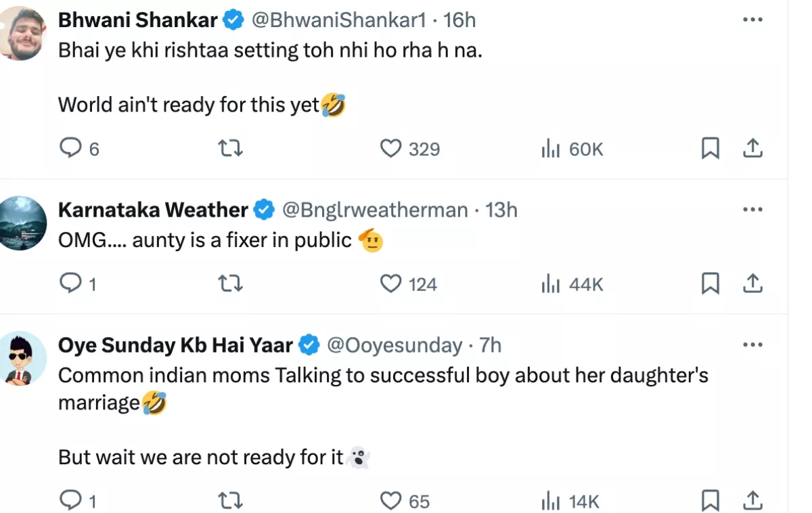
Task: Like Bhwani Shankar's tweet
Action: point(390,148)
